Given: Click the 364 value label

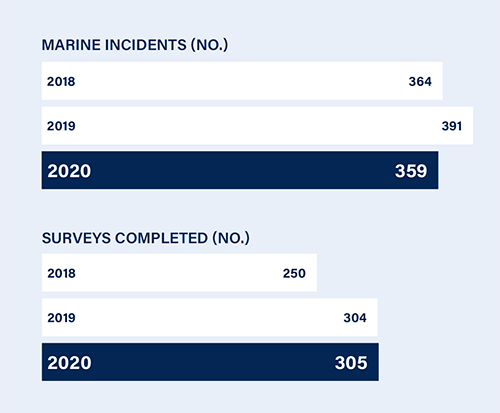Looking at the screenshot, I should click(x=420, y=81).
